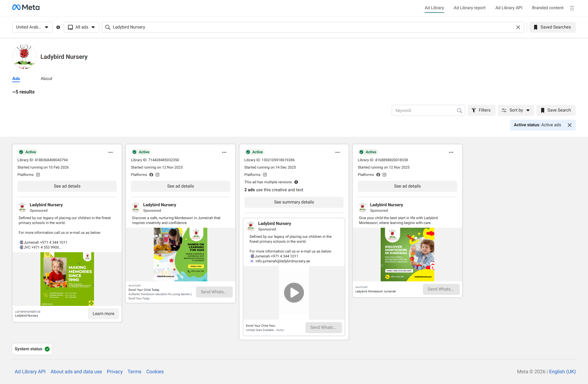Click the System status button
The width and height of the screenshot is (588, 384).
click(x=32, y=349)
